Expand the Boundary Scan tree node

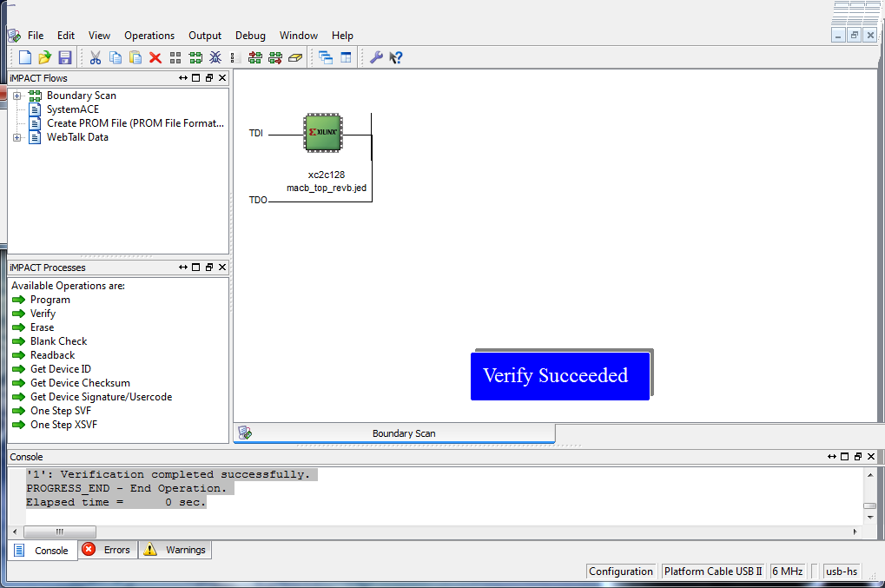(17, 96)
